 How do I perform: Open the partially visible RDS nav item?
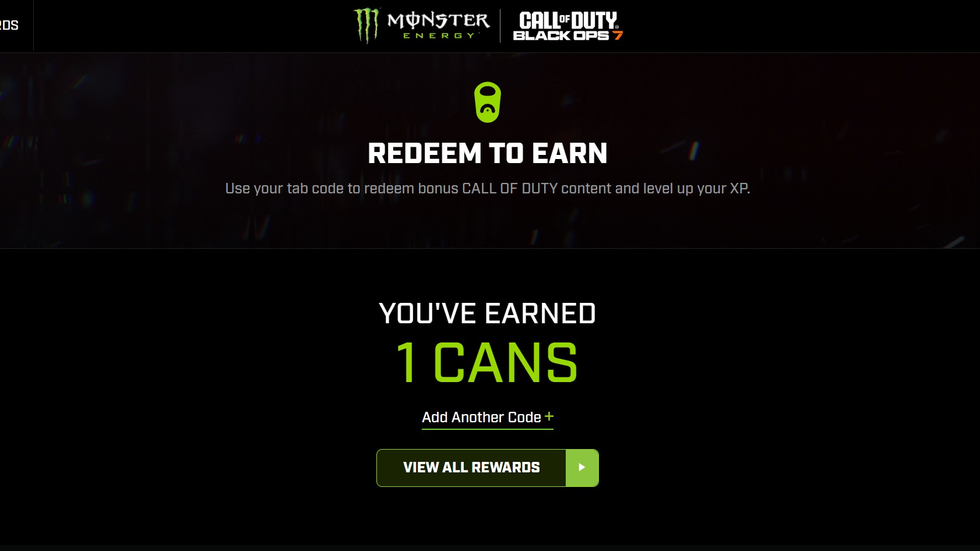tap(9, 25)
